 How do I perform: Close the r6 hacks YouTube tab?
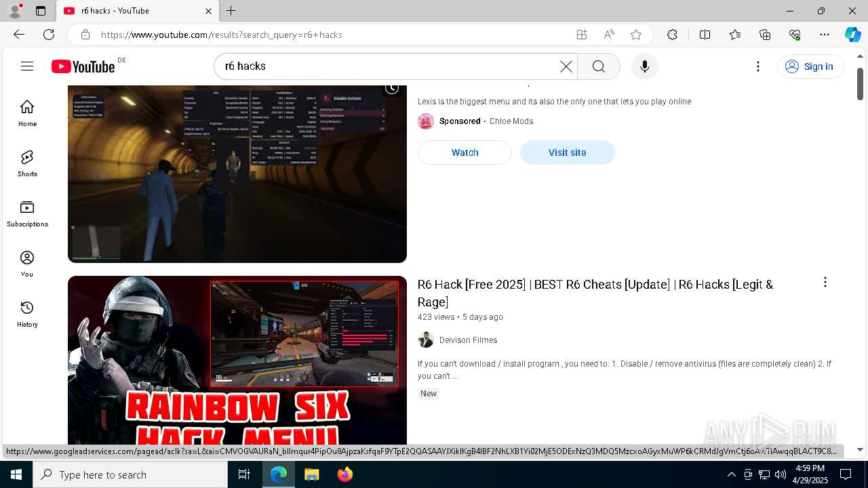pyautogui.click(x=208, y=11)
